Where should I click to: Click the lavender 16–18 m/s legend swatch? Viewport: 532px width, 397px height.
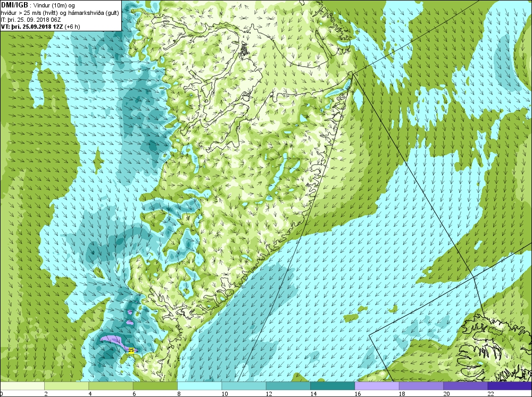377,386
